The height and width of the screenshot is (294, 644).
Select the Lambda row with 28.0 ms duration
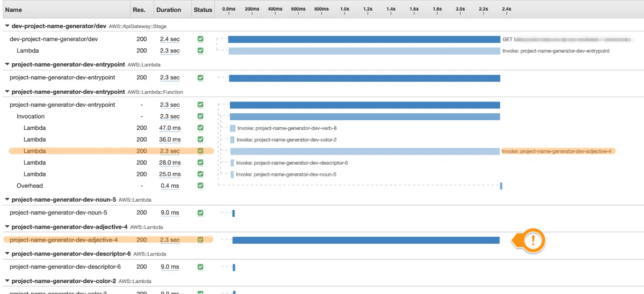pyautogui.click(x=34, y=163)
